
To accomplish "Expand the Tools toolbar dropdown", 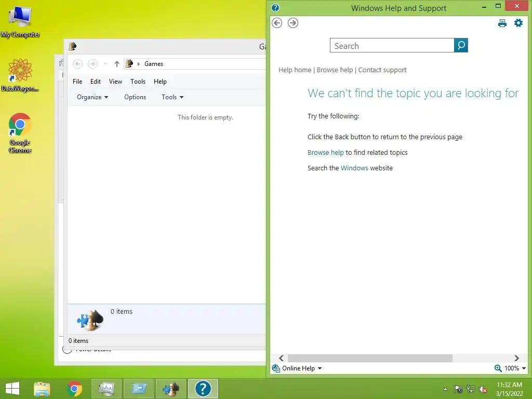I will point(172,97).
